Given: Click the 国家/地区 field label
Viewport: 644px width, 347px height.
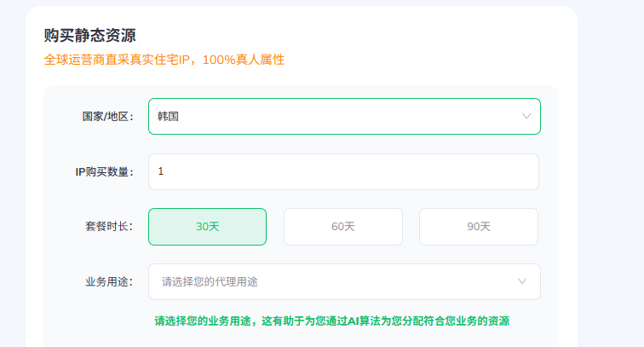Looking at the screenshot, I should [x=108, y=116].
